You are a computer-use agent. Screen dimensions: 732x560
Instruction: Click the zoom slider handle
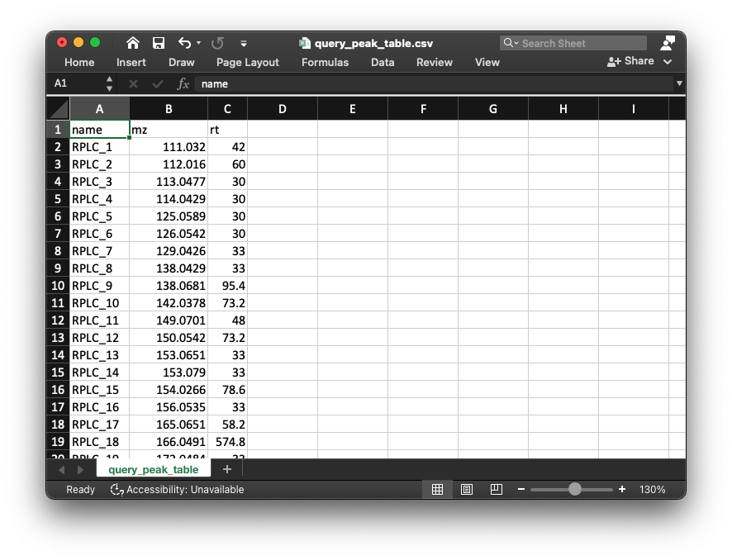575,489
